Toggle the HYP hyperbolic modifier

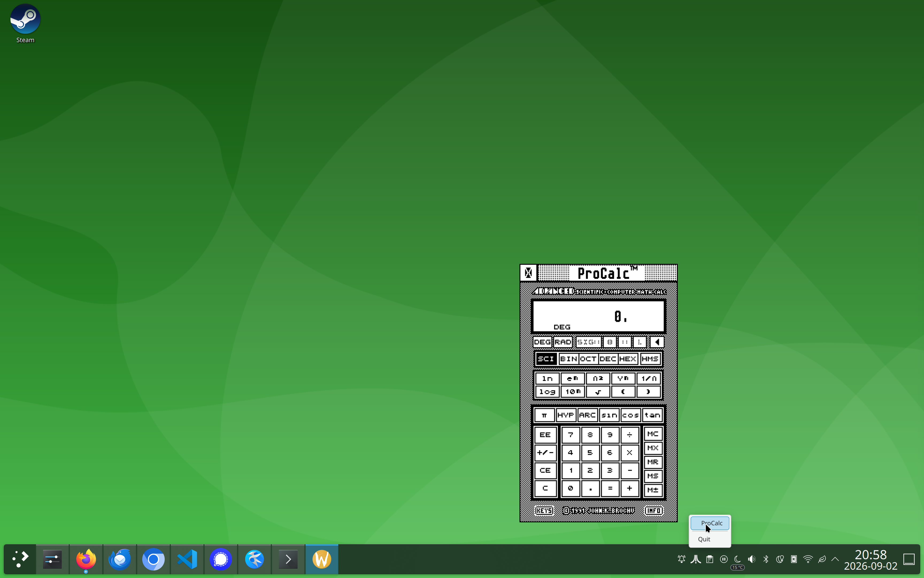(565, 415)
